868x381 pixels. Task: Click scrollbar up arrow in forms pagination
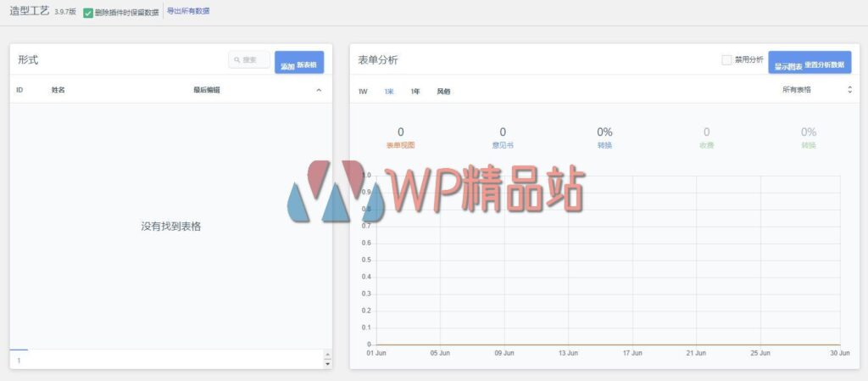point(327,355)
